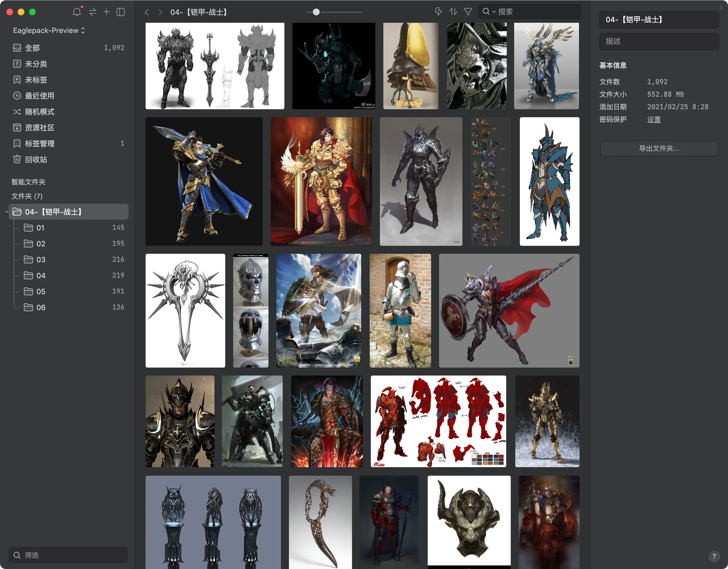
Task: Open 标签管理 tag management
Action: click(x=69, y=143)
